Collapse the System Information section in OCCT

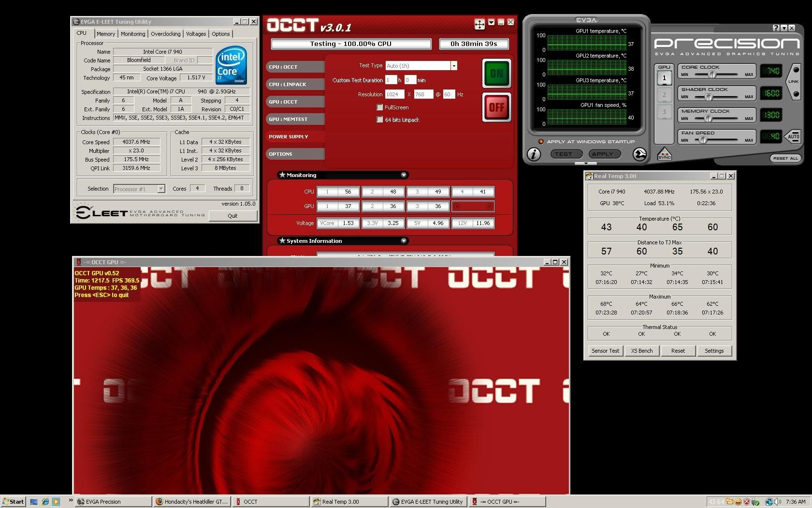(404, 241)
